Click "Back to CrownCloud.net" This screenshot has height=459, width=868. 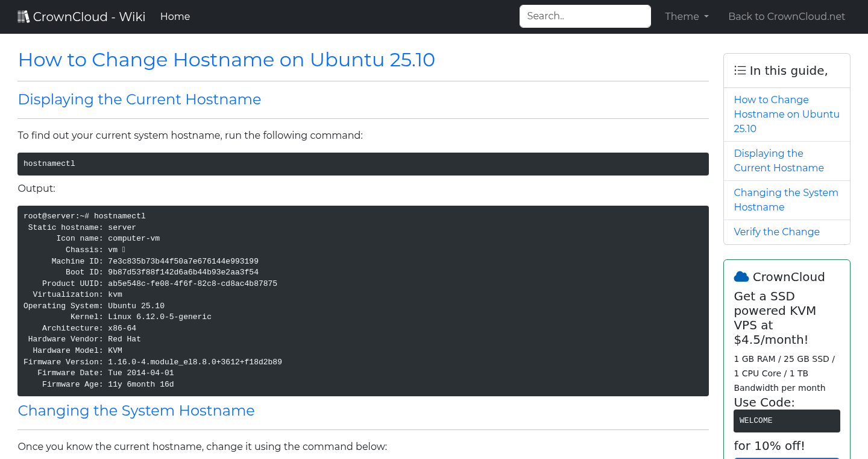(787, 16)
